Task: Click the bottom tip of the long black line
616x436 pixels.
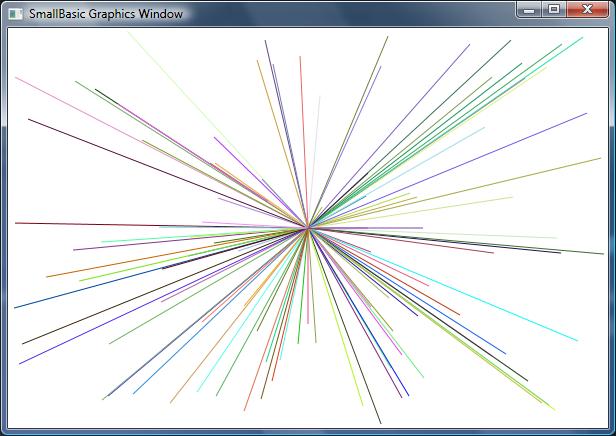Action: click(x=380, y=423)
